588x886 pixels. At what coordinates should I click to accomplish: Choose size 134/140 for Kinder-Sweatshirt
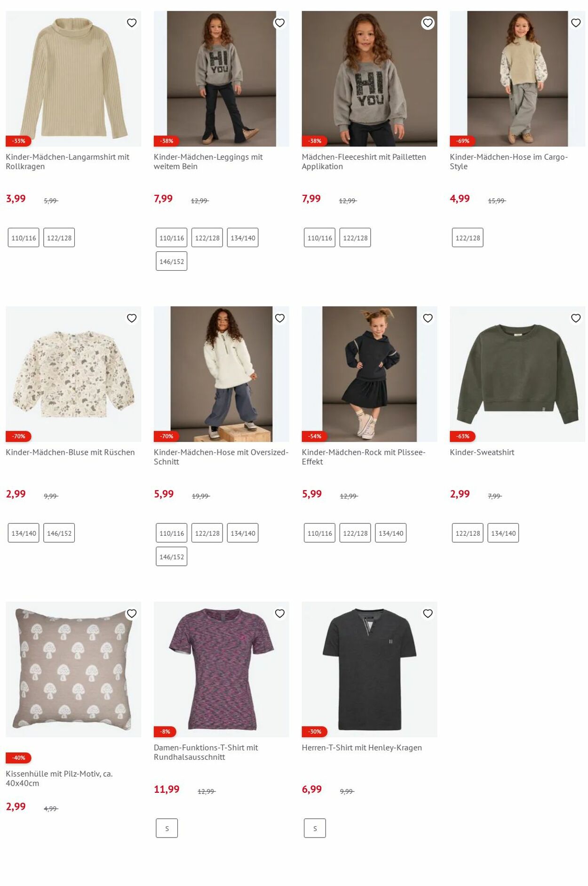pos(503,533)
